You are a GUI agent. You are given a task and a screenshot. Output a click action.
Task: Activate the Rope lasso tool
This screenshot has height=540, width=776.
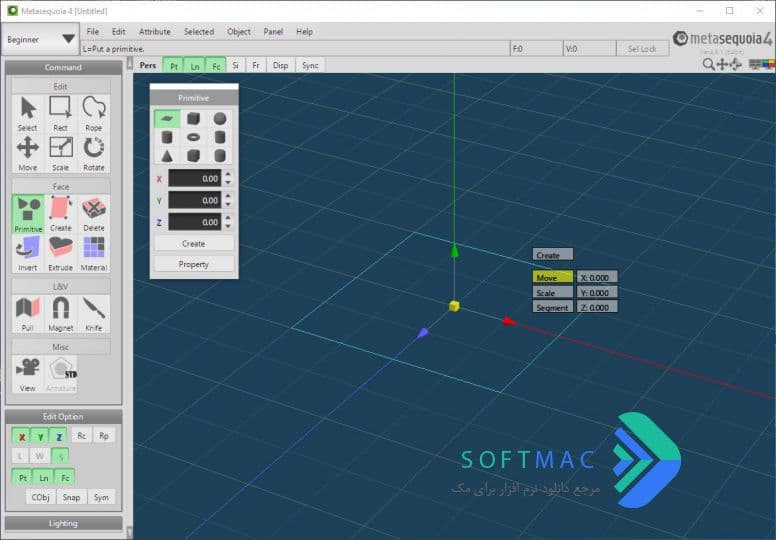tap(94, 113)
